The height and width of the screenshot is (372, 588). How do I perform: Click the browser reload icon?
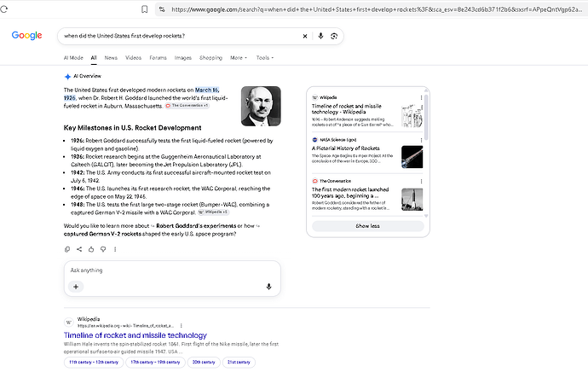[x=3, y=9]
